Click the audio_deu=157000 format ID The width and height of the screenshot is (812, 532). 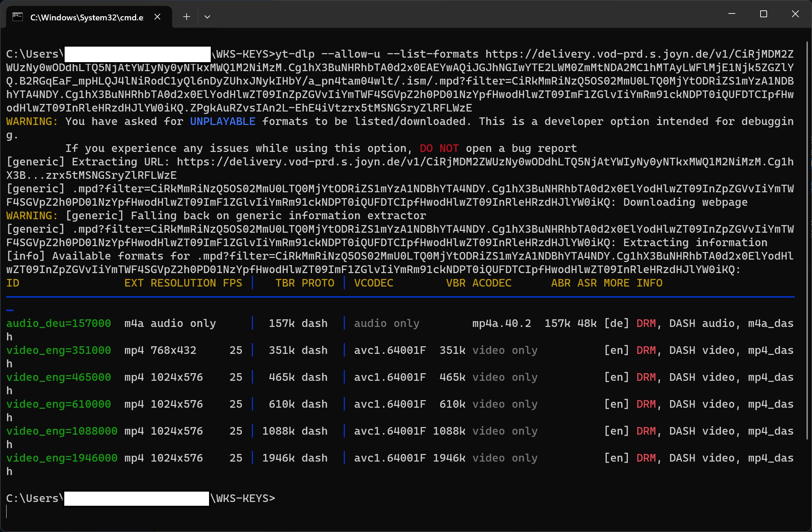click(x=58, y=323)
